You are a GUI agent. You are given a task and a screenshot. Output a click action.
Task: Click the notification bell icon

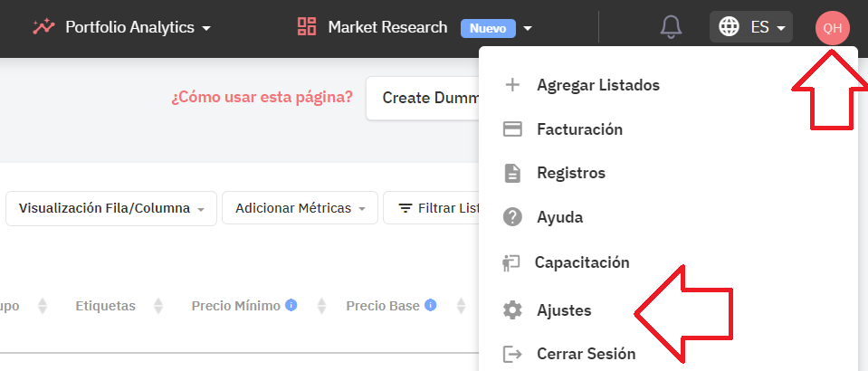[671, 26]
